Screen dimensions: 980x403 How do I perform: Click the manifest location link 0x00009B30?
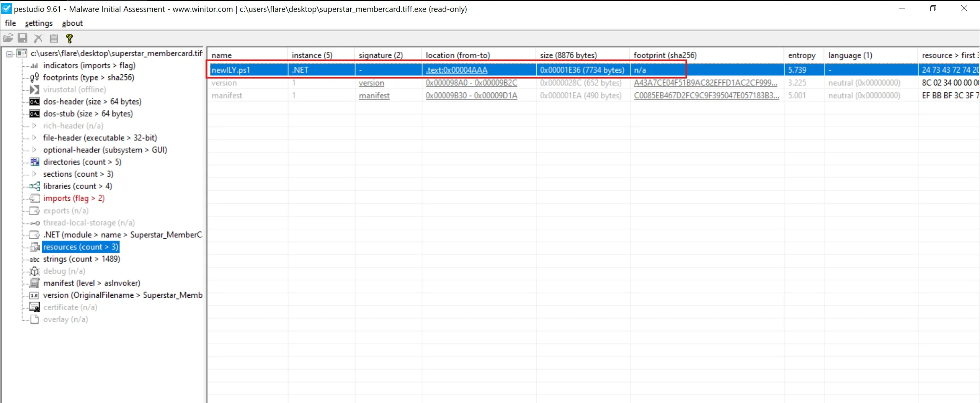(x=471, y=96)
